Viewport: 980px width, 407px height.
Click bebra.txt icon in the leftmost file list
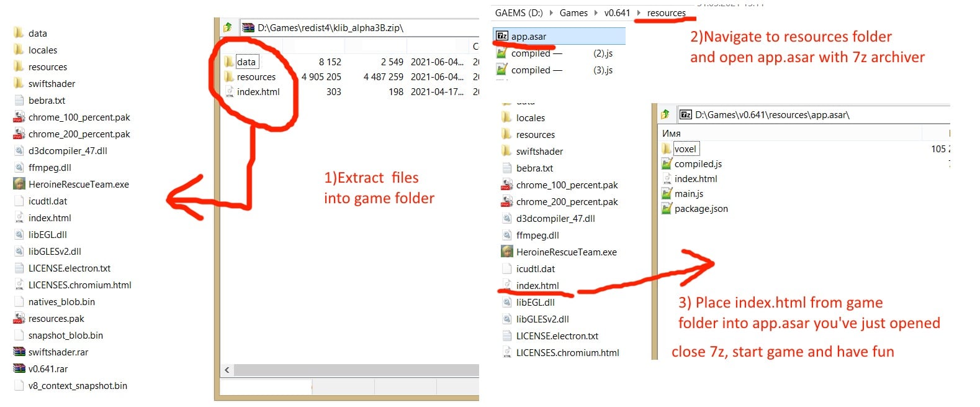click(19, 100)
